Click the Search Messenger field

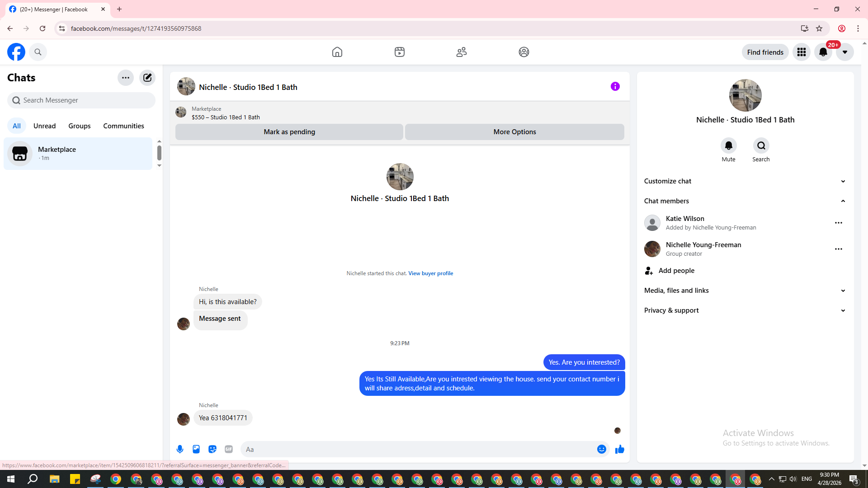pos(81,100)
